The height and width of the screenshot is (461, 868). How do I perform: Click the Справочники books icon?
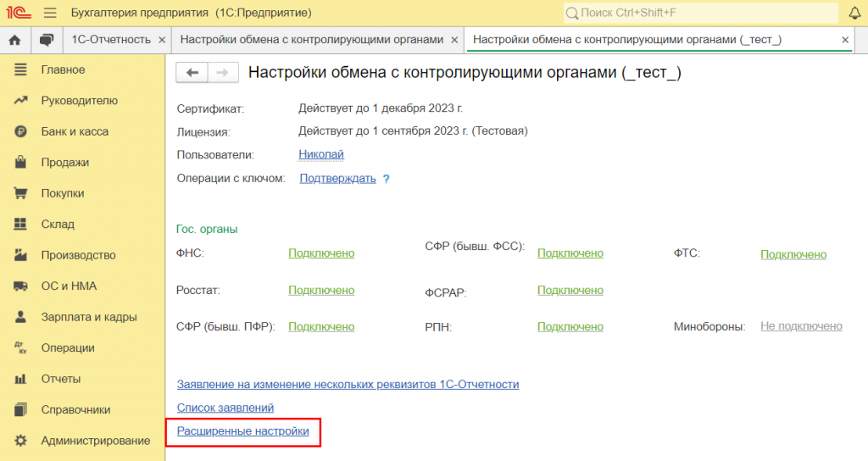(20, 409)
